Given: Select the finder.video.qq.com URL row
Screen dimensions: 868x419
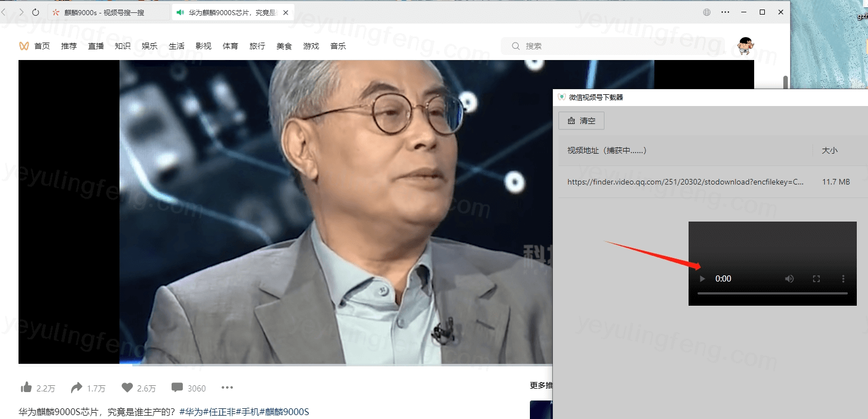Looking at the screenshot, I should point(686,182).
